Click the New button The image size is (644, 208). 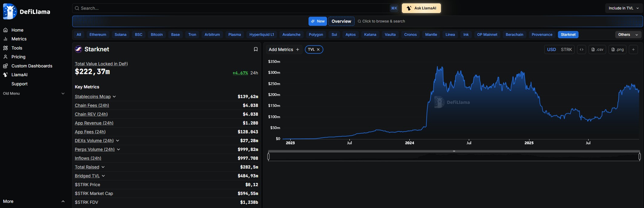point(318,21)
